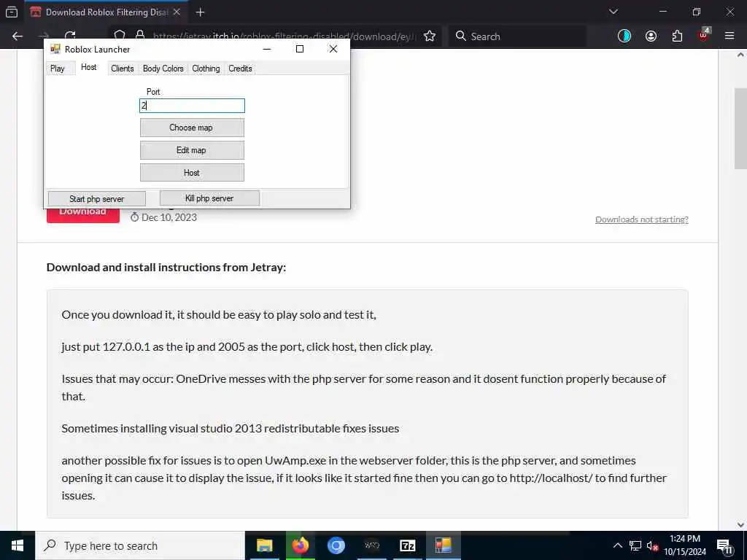Click the line mentioning 127.0.0.1 and port 2005

point(247,346)
